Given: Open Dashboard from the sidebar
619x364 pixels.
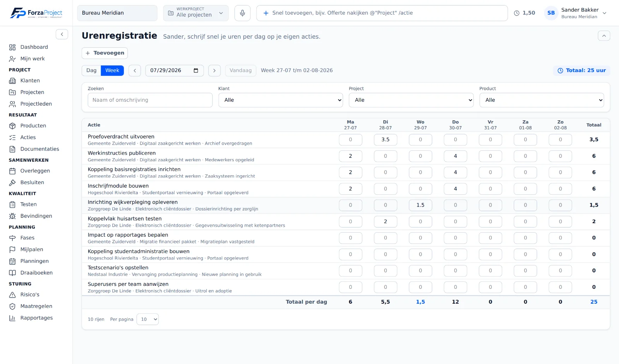Looking at the screenshot, I should click(x=34, y=47).
